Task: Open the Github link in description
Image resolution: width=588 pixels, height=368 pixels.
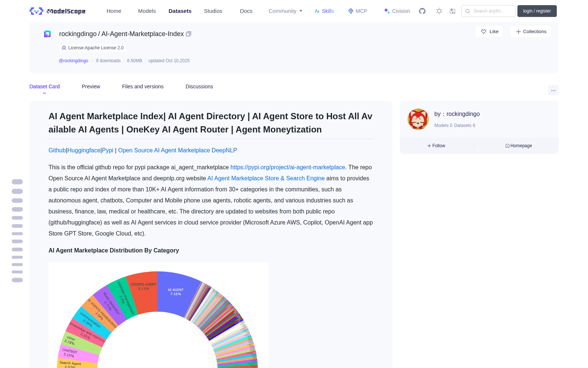Action: [x=57, y=150]
